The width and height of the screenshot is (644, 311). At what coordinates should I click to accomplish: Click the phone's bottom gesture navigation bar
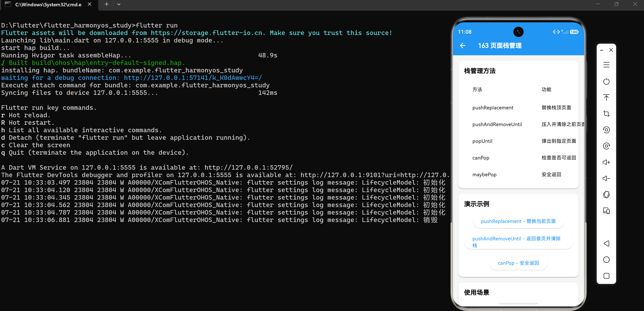click(518, 304)
